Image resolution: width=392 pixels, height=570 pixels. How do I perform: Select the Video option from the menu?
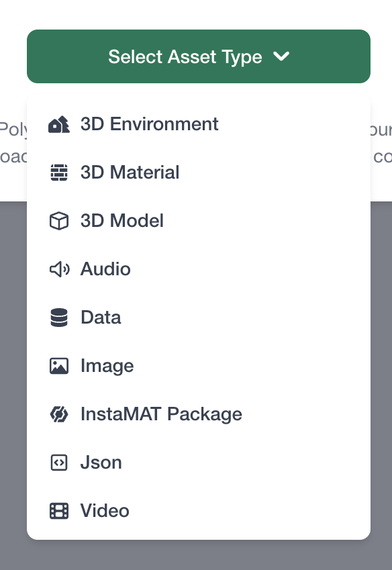[x=105, y=510]
